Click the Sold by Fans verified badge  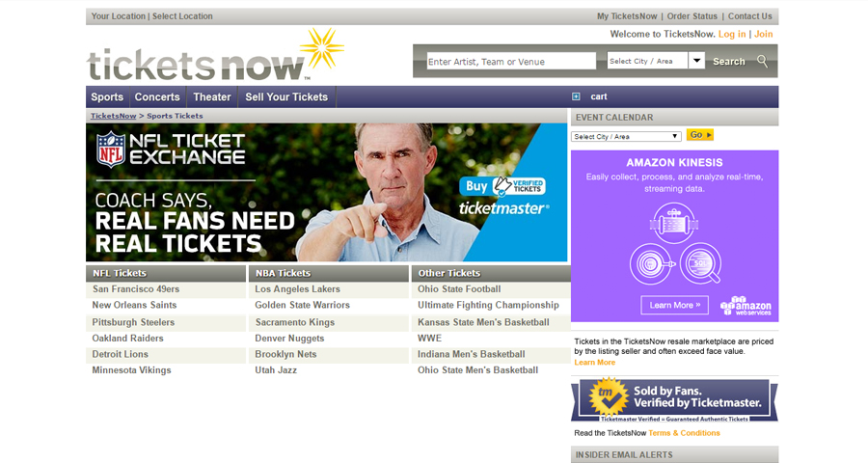pyautogui.click(x=674, y=398)
